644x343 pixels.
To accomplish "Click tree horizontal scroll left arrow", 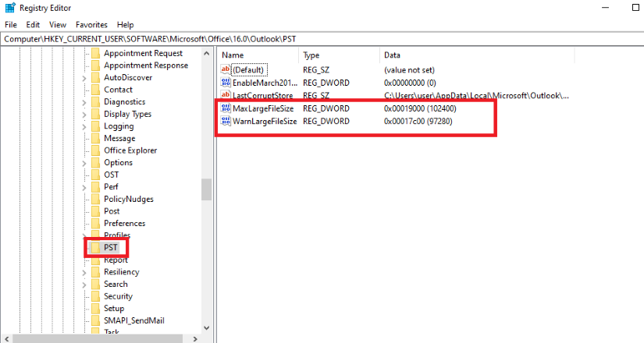I will [6, 339].
